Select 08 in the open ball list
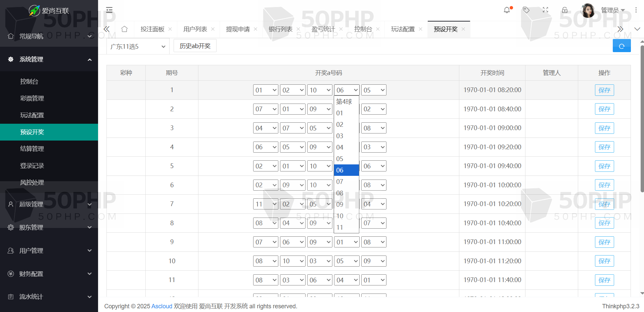Image resolution: width=644 pixels, height=312 pixels. pos(340,193)
